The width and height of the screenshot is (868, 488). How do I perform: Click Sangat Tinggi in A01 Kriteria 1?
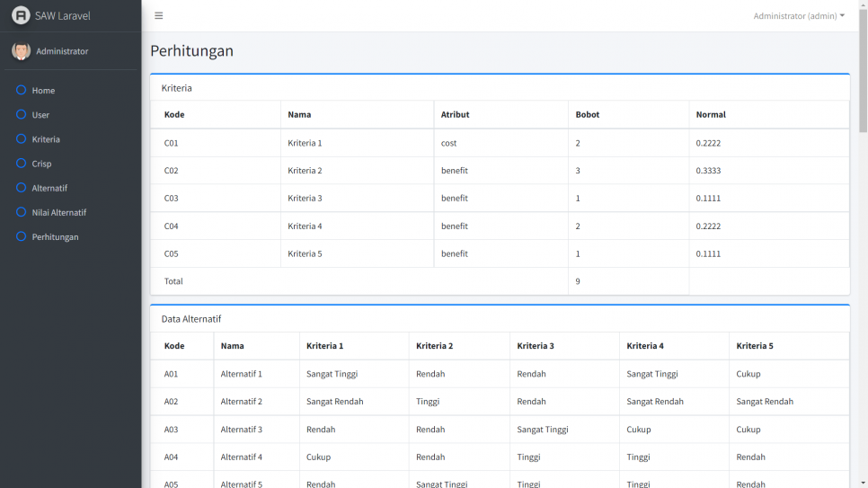(x=332, y=374)
